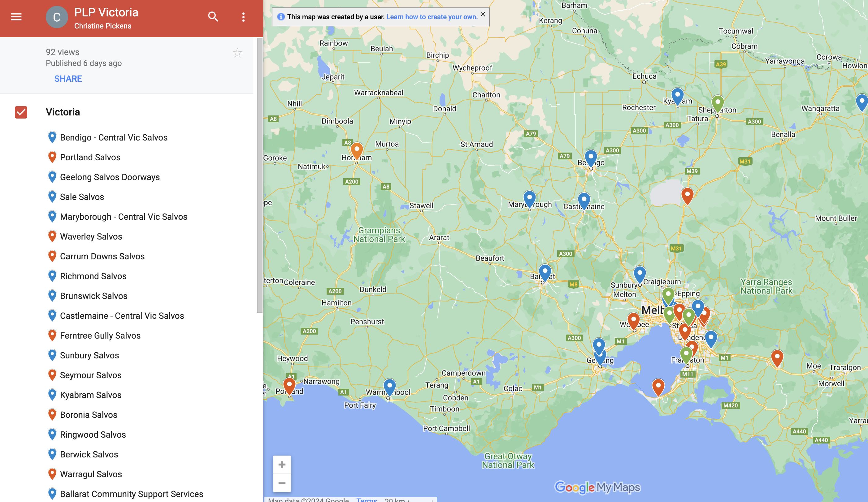Click the blue map pin at Kyabram
This screenshot has height=502, width=868.
[677, 96]
